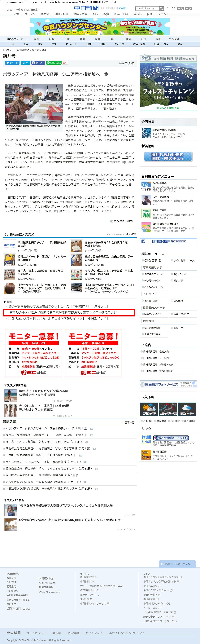Open 地方選挙 regional tab
The width and height of the screenshot is (200, 644).
pyautogui.click(x=174, y=39)
